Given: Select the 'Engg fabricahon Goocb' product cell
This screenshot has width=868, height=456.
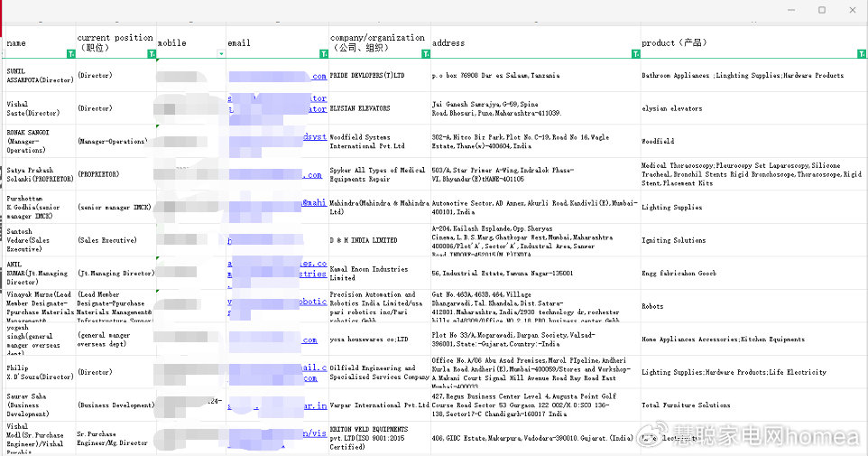Looking at the screenshot, I should tap(753, 274).
